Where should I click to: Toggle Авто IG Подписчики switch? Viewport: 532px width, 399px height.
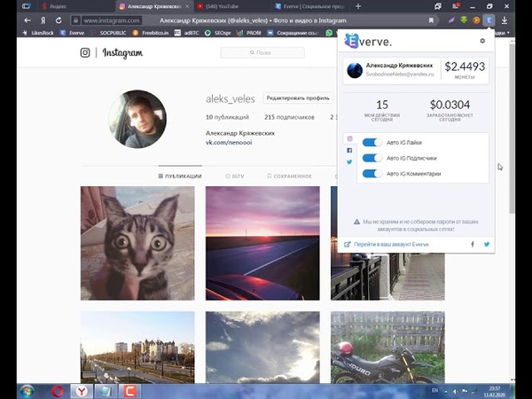click(372, 158)
